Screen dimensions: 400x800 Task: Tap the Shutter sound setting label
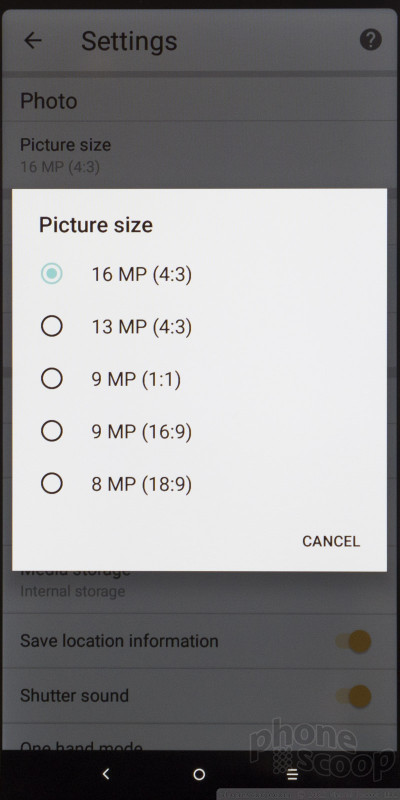pyautogui.click(x=74, y=695)
